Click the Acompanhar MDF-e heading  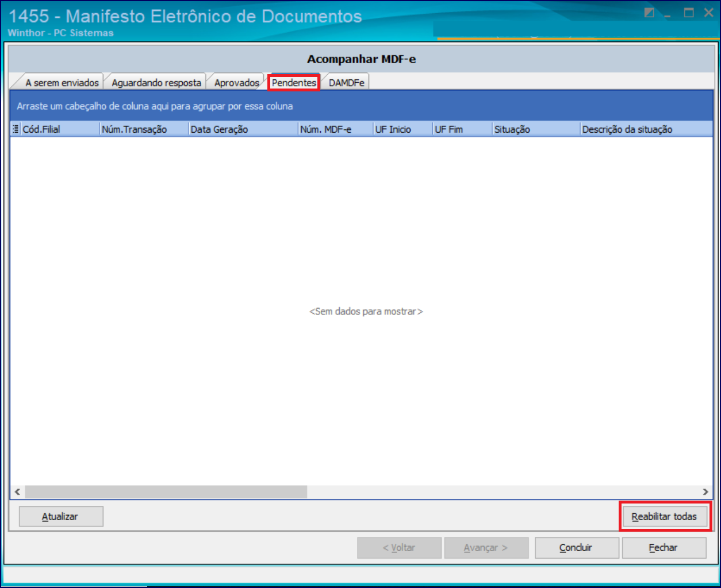coord(361,59)
